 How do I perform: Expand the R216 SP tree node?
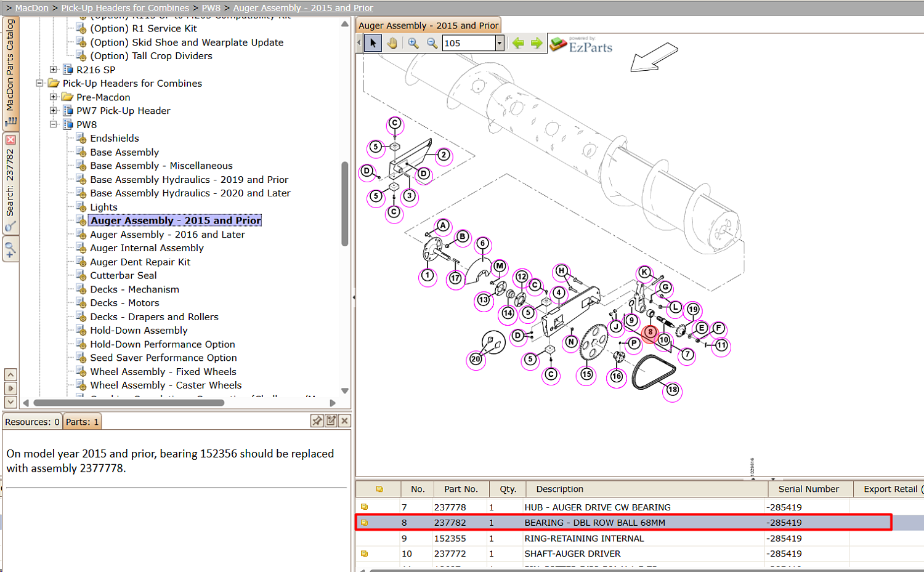54,70
